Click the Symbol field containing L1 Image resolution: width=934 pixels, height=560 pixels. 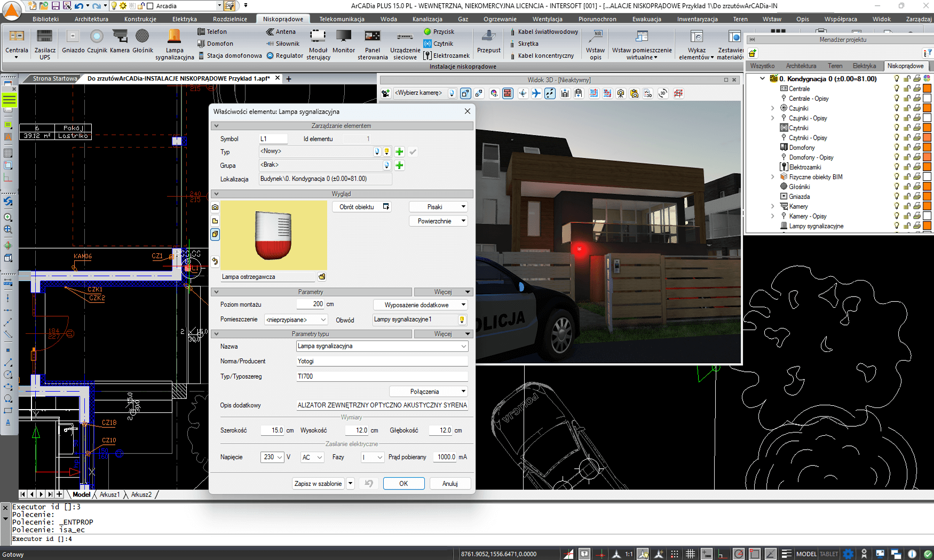[273, 139]
